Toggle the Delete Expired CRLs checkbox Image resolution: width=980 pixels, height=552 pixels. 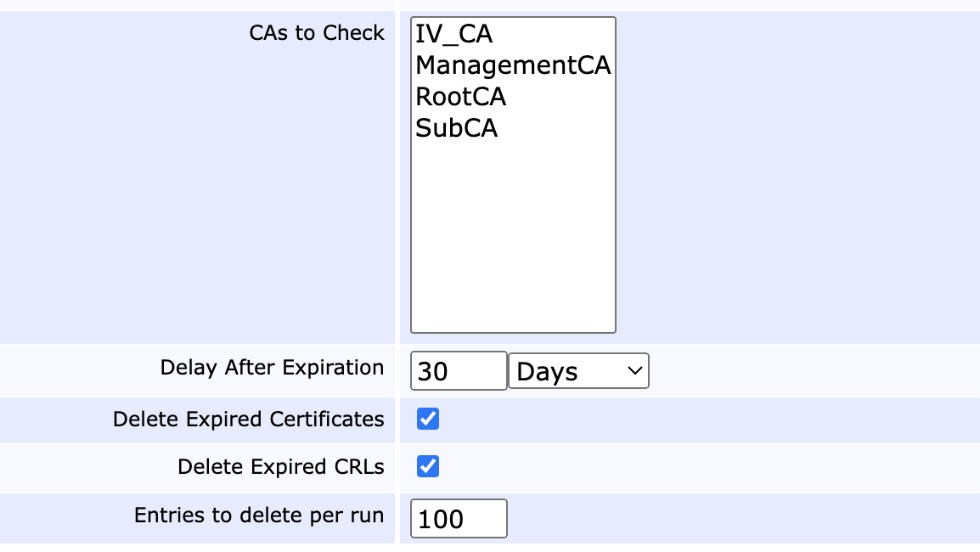(x=428, y=466)
